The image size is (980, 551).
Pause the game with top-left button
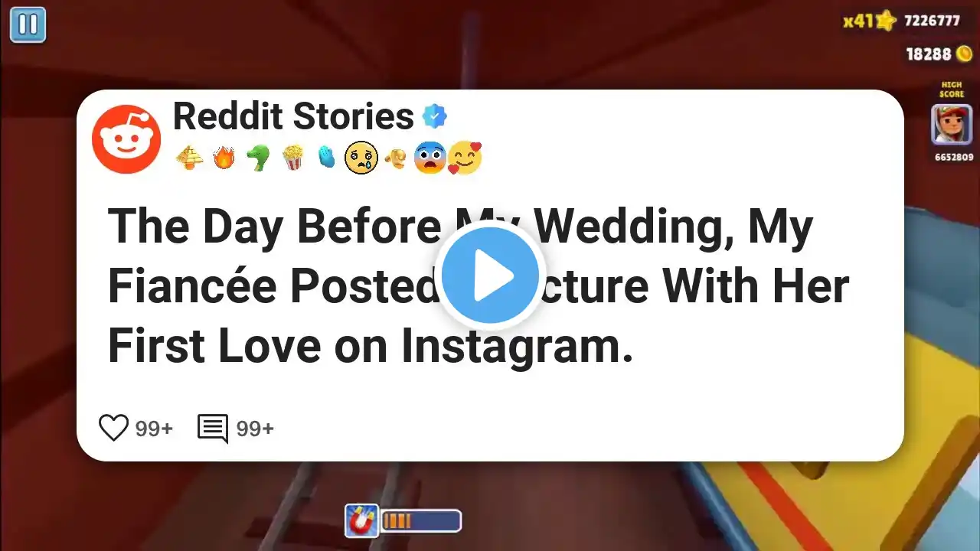28,24
